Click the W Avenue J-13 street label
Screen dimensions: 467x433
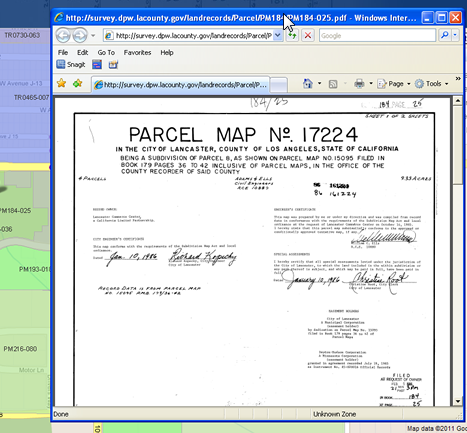(x=21, y=83)
